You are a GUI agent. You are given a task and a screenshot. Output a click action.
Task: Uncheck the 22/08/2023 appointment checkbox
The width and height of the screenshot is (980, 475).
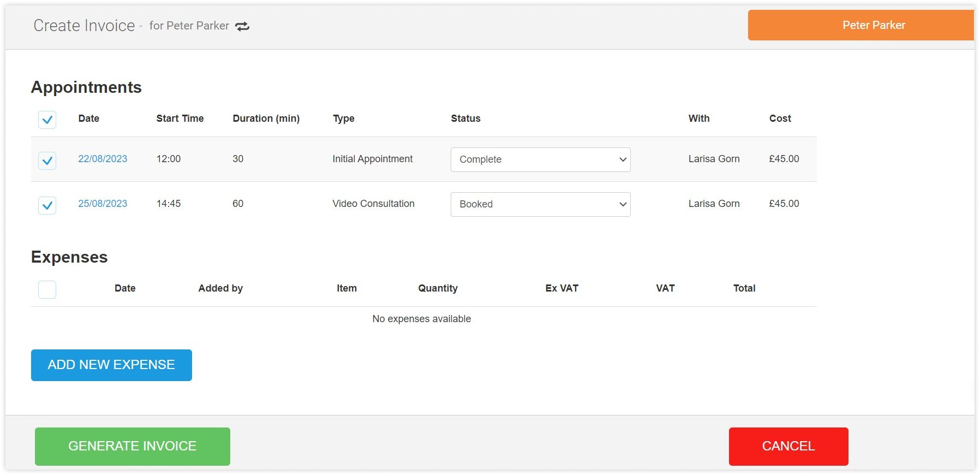(47, 161)
